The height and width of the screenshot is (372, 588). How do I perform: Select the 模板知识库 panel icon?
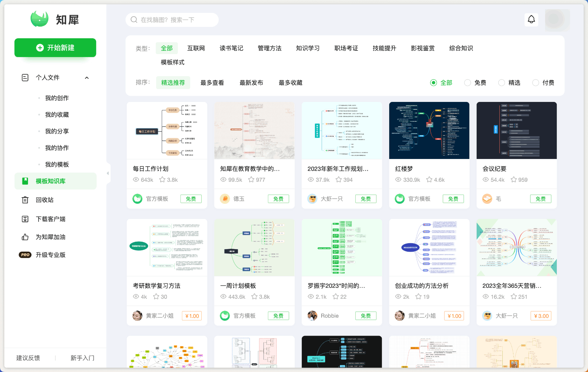click(x=25, y=181)
